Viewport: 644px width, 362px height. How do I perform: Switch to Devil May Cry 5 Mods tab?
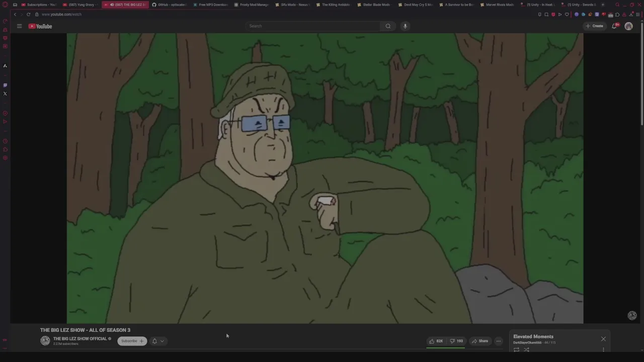click(x=416, y=5)
